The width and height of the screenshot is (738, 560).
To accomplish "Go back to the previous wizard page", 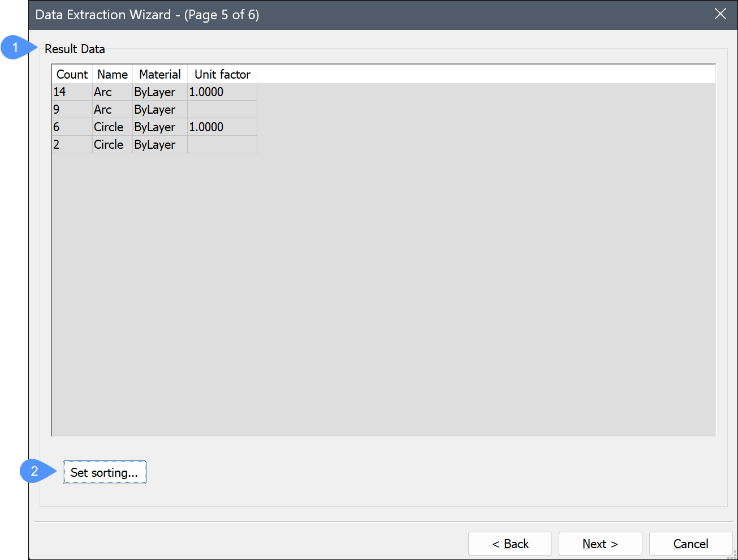I will [510, 544].
